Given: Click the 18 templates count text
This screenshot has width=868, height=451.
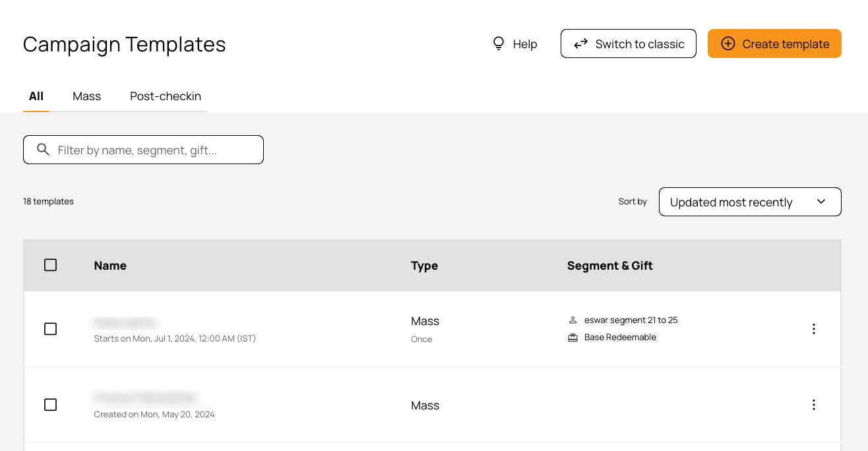Looking at the screenshot, I should (48, 202).
